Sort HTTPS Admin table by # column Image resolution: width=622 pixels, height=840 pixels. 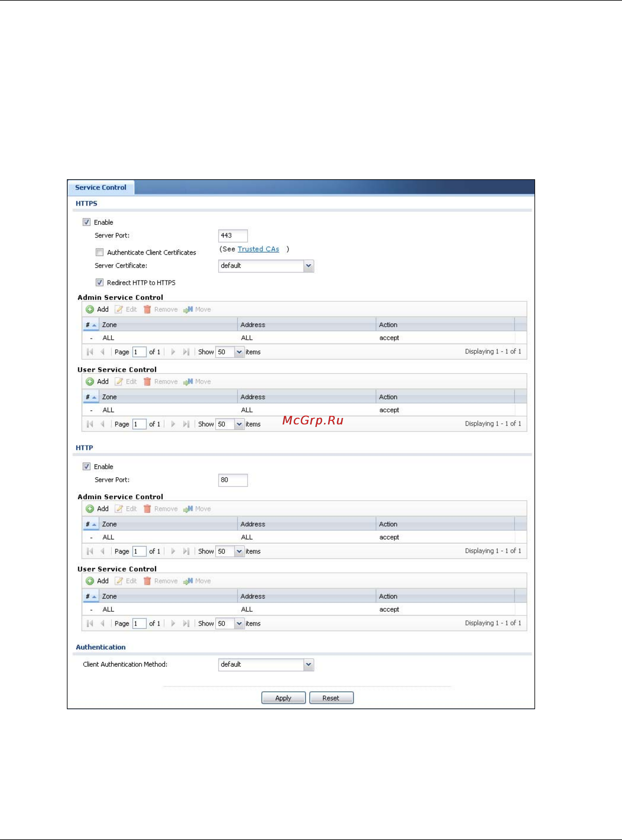(91, 324)
